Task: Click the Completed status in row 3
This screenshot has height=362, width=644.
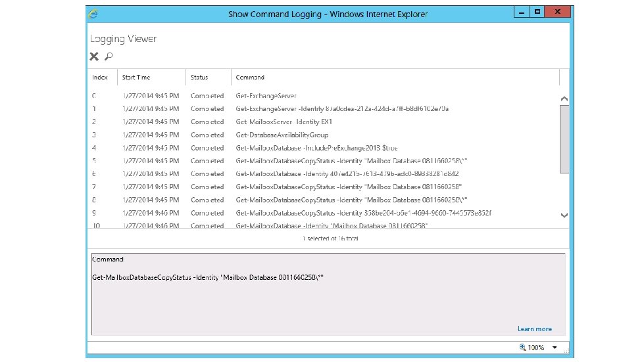Action: pos(207,135)
